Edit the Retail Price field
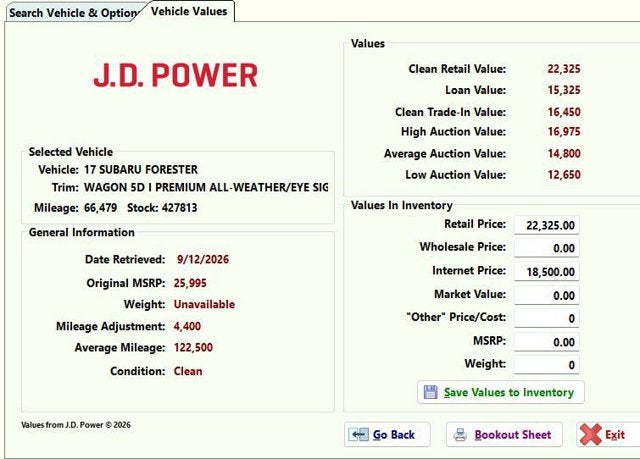640x459 pixels. coord(547,225)
